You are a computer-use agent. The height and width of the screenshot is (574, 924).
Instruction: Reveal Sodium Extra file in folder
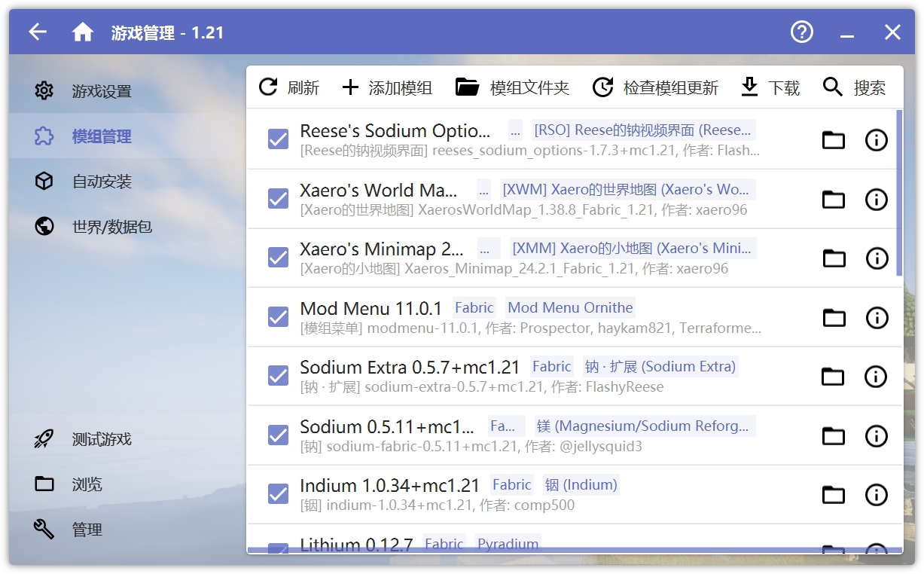pos(833,376)
